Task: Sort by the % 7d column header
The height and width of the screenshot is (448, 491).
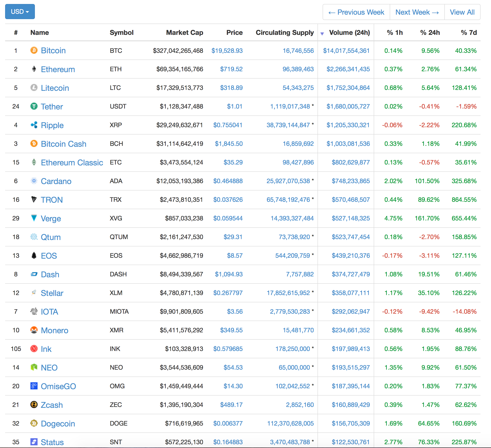Action: point(469,33)
